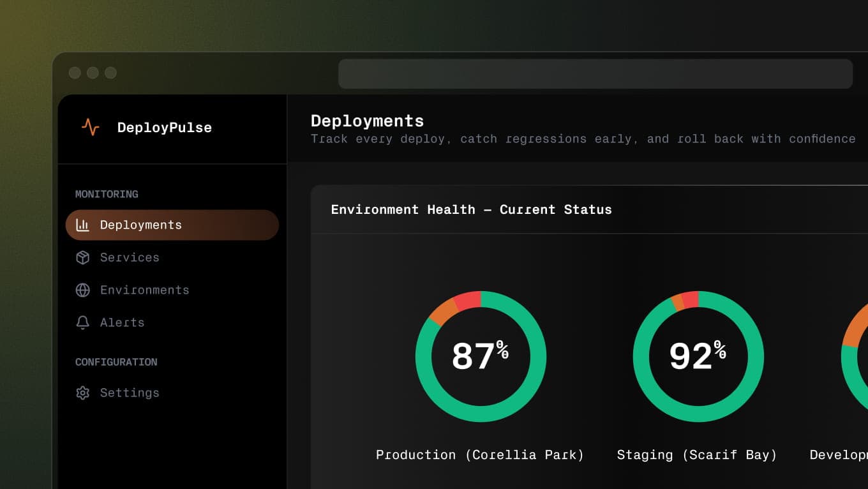Click the browser address bar
This screenshot has height=489, width=868.
point(595,74)
